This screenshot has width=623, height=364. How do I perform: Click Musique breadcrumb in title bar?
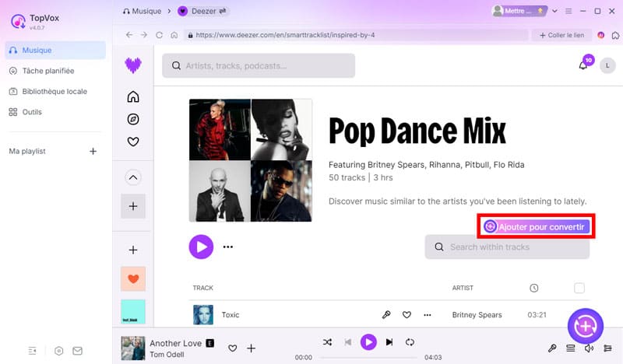[x=143, y=11]
